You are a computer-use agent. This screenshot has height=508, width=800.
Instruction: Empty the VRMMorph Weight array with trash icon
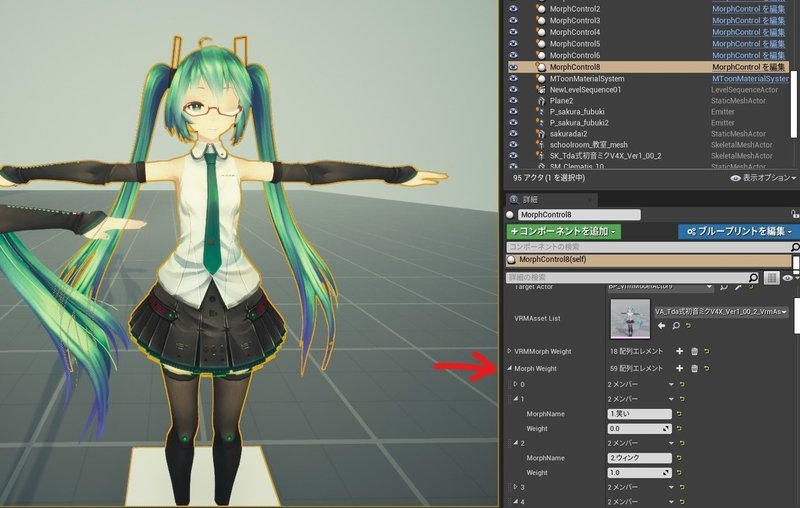(x=694, y=351)
